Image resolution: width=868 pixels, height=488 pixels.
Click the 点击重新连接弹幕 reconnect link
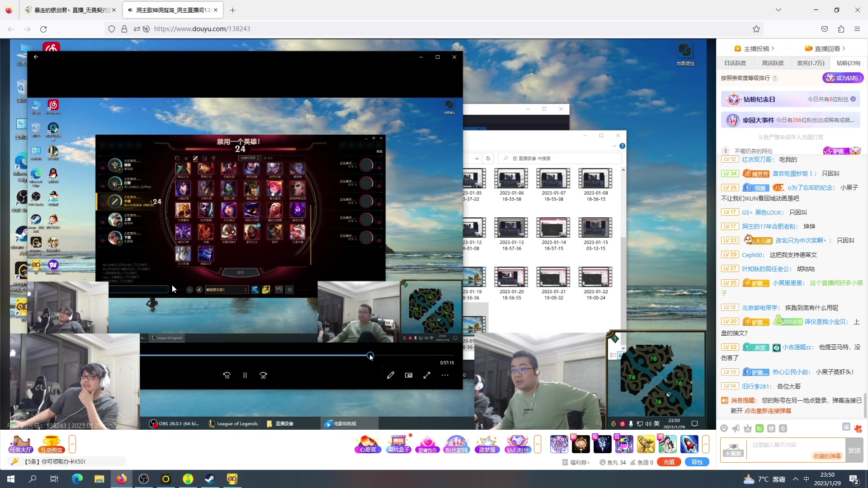pos(768,411)
